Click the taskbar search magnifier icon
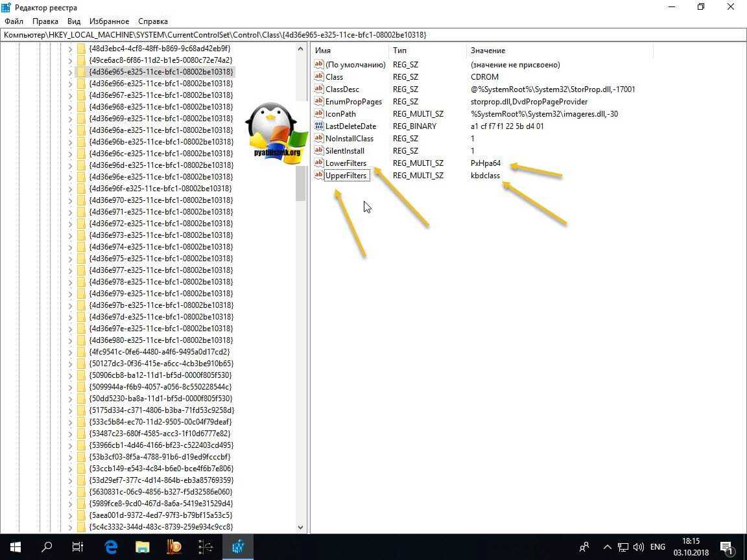The width and height of the screenshot is (747, 560). click(47, 546)
